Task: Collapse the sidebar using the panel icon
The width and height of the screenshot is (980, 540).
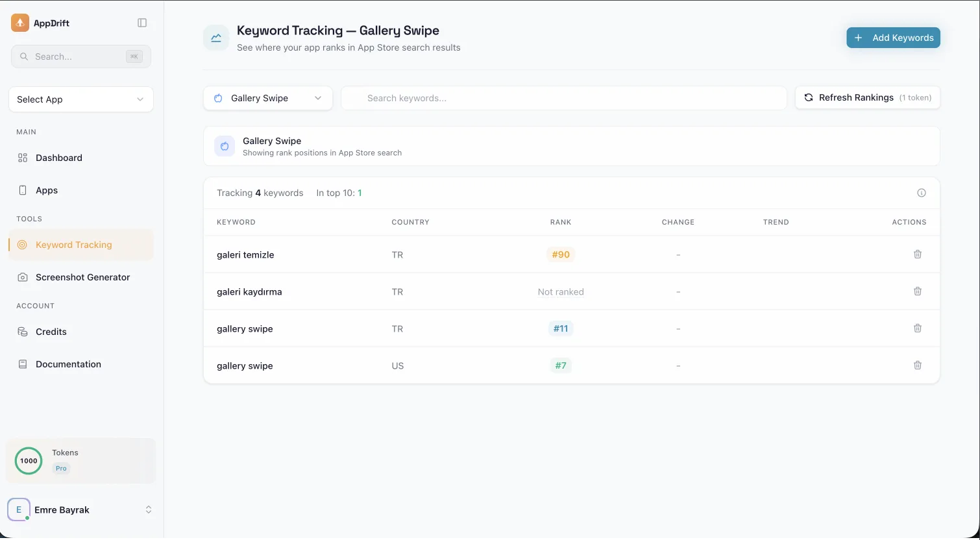Action: (142, 23)
